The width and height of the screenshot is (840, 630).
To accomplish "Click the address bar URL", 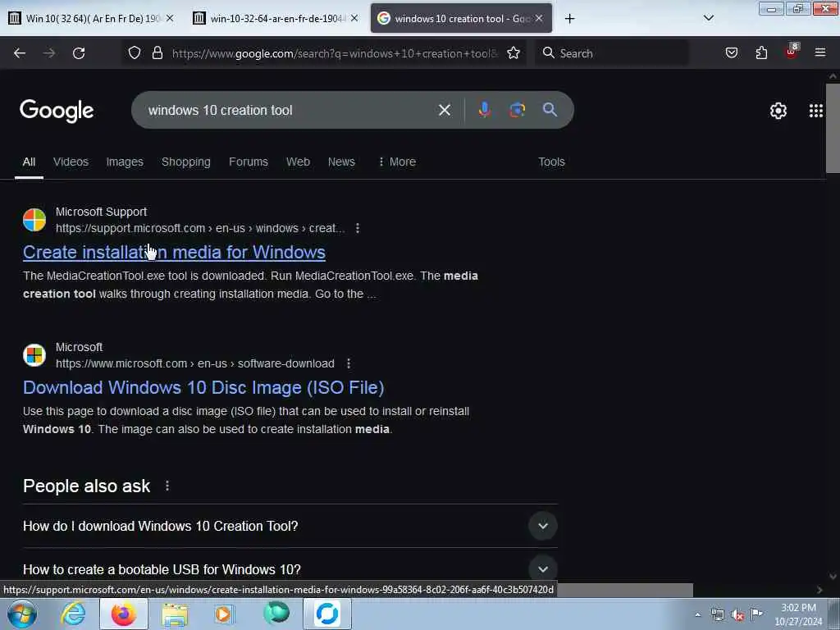I will (x=335, y=53).
